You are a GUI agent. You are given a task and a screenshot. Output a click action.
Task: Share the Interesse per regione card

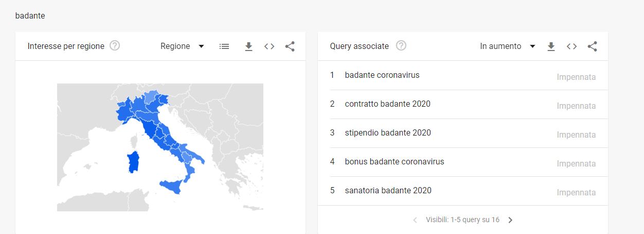290,46
